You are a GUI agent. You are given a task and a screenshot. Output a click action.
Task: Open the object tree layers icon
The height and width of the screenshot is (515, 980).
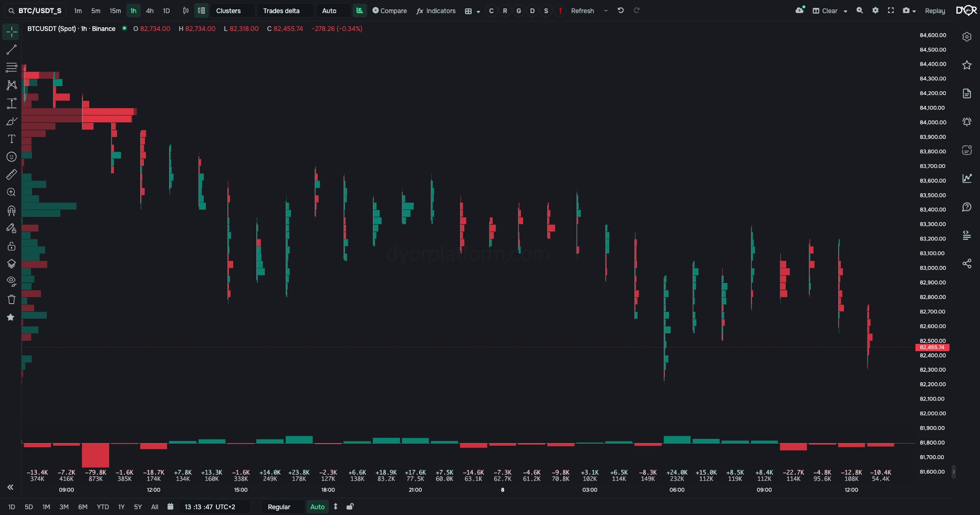[11, 264]
